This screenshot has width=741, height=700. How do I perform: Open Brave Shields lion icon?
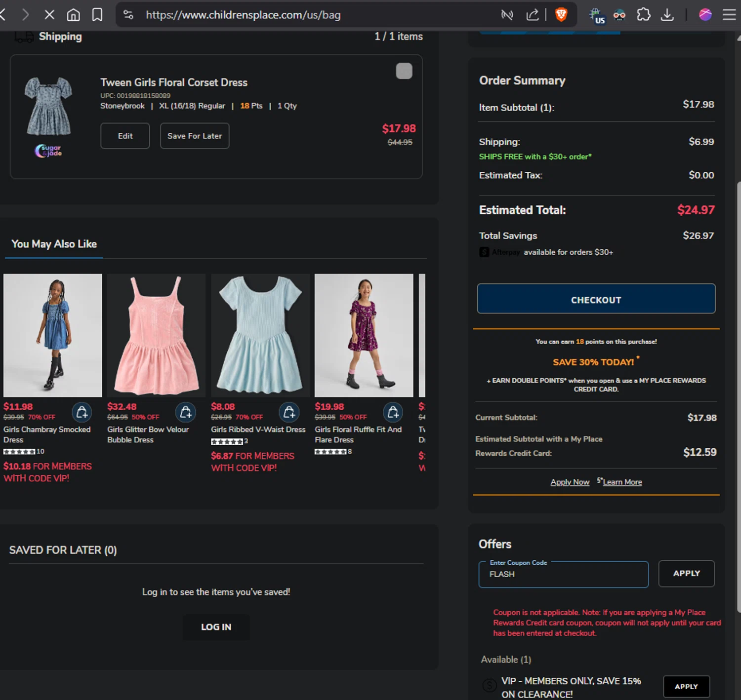[x=561, y=15]
